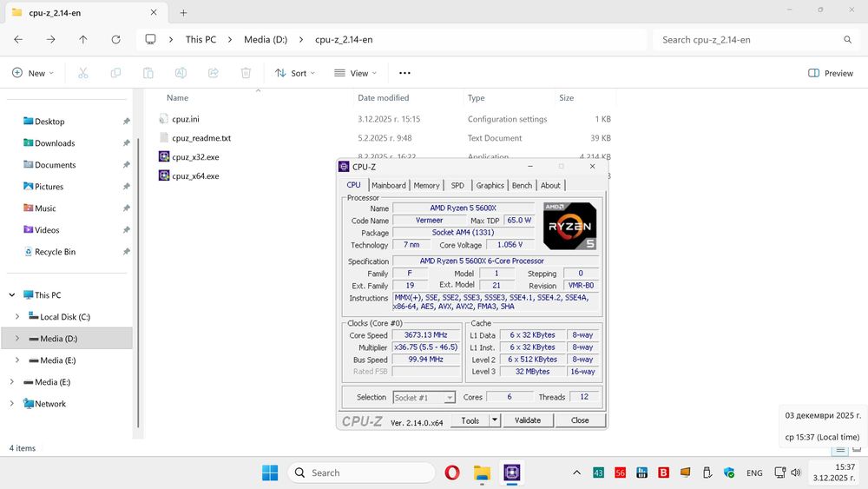Click the Tools button in CPU-Z
Screen dimensions: 868x489
pyautogui.click(x=470, y=420)
